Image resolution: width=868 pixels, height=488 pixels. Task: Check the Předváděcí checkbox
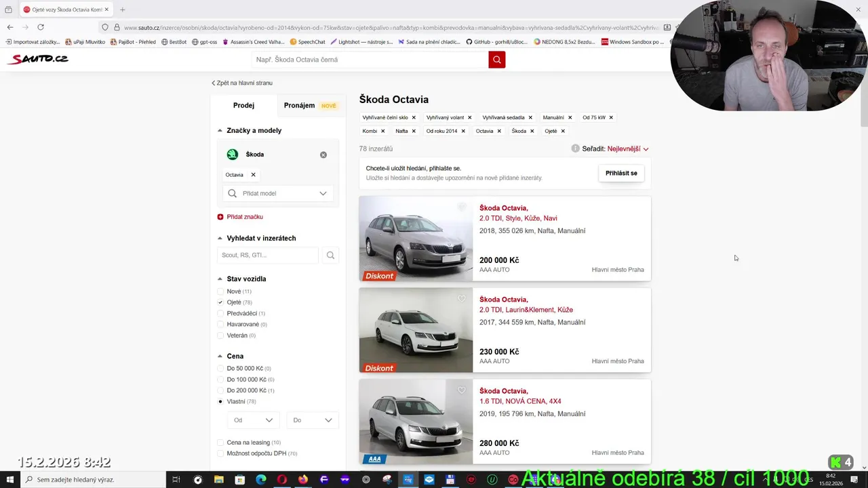click(220, 314)
